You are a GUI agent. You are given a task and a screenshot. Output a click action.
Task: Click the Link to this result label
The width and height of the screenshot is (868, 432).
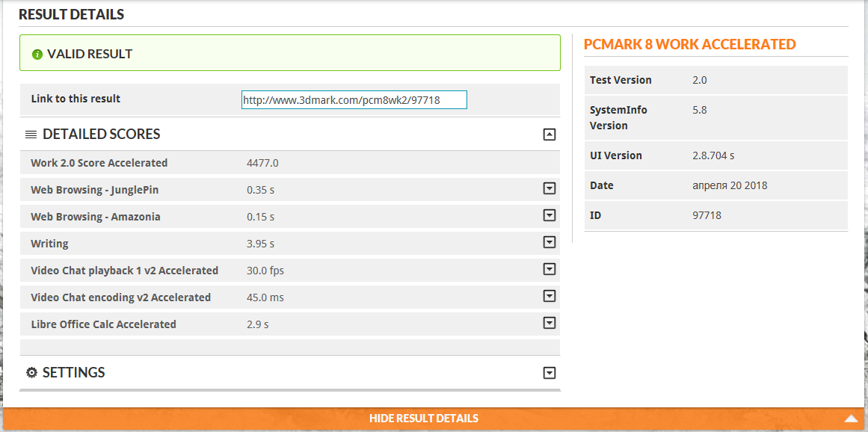pos(76,99)
